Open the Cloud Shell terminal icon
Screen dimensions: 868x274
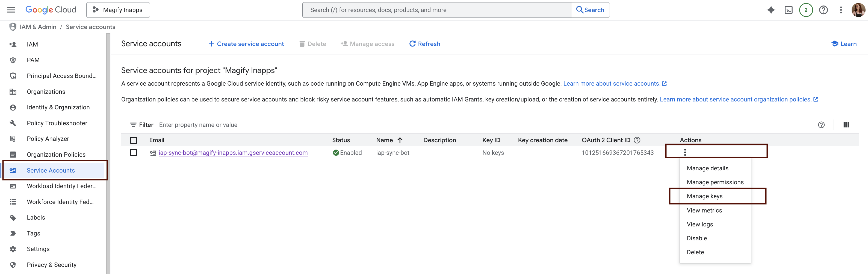[x=789, y=10]
